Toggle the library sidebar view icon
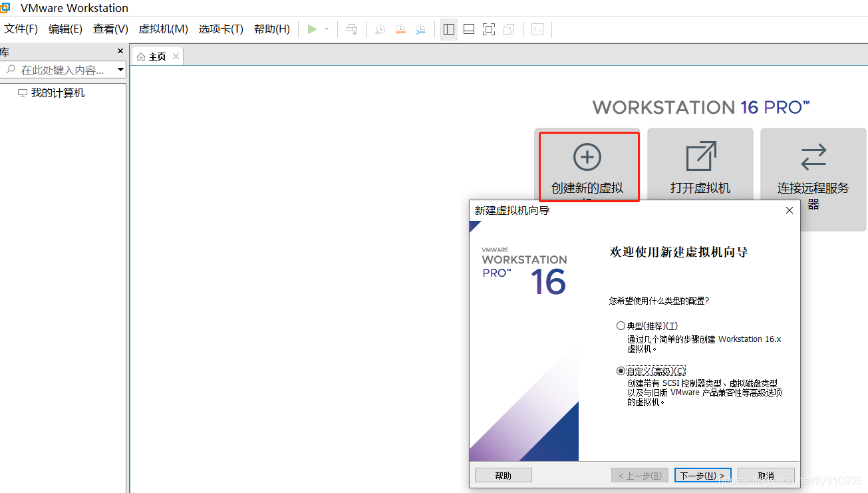This screenshot has width=868, height=493. 449,29
